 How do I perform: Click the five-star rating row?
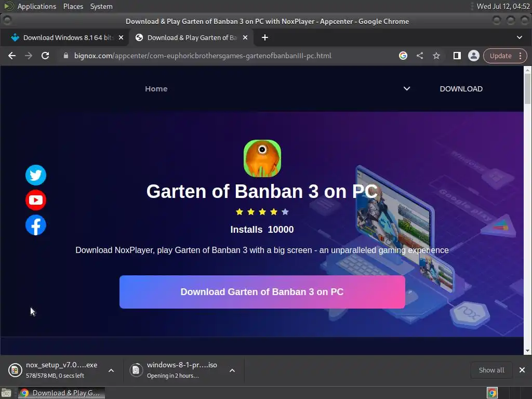pyautogui.click(x=262, y=212)
